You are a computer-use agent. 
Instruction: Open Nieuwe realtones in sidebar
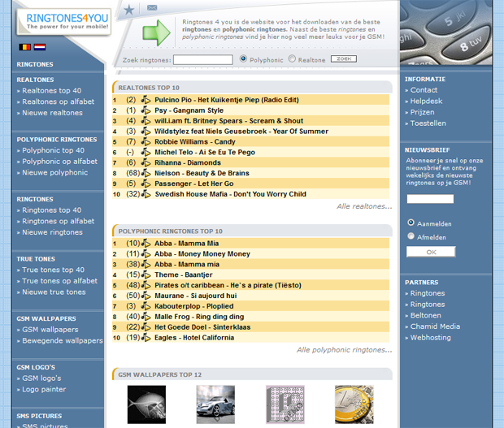point(52,113)
